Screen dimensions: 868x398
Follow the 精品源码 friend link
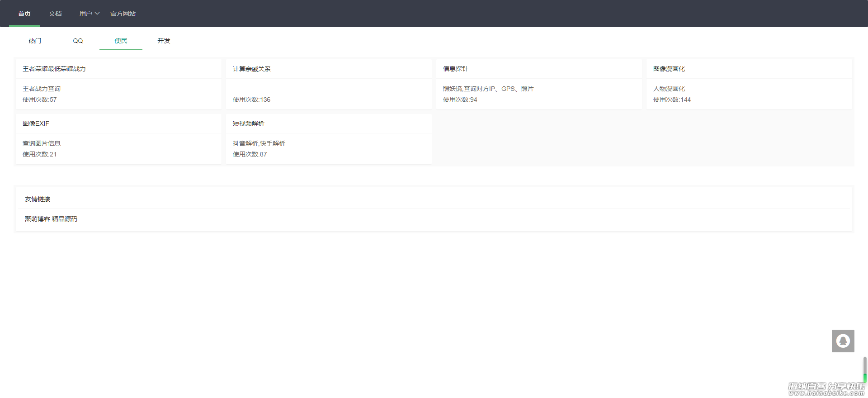pyautogui.click(x=65, y=219)
